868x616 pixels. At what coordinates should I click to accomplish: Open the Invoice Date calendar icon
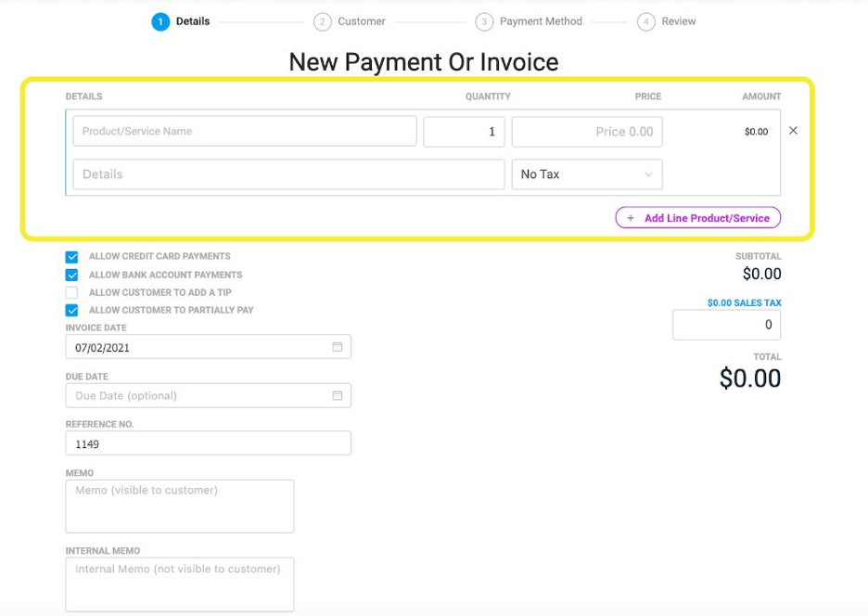pyautogui.click(x=338, y=347)
